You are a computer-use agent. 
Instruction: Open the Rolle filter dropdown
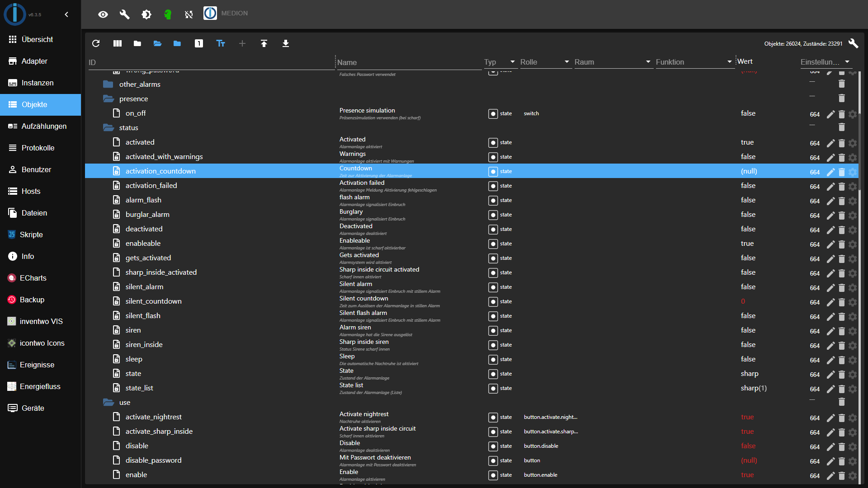545,62
